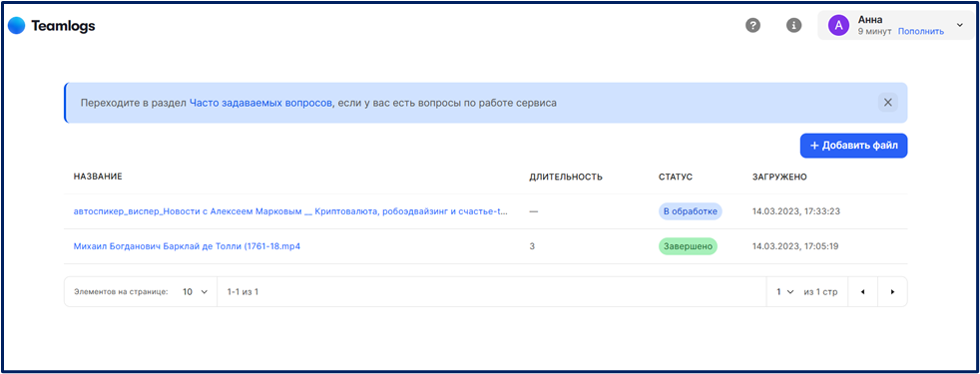Click the Завершено status badge
The image size is (980, 374).
click(x=688, y=246)
